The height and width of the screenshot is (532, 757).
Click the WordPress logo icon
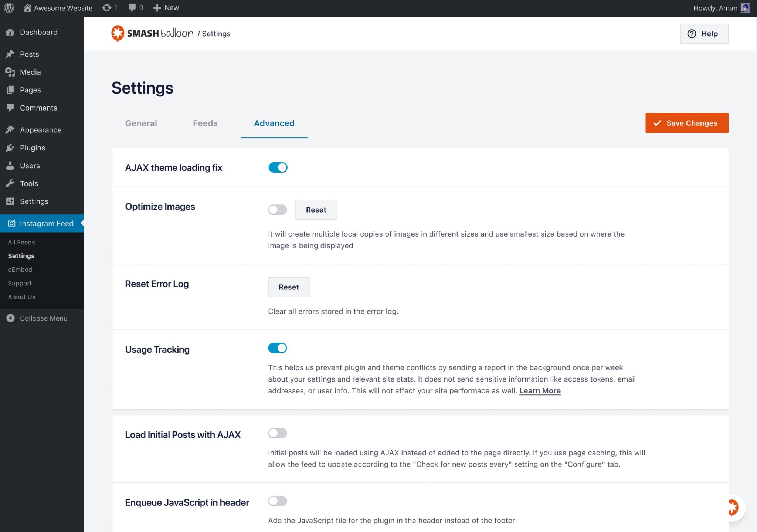pyautogui.click(x=9, y=8)
